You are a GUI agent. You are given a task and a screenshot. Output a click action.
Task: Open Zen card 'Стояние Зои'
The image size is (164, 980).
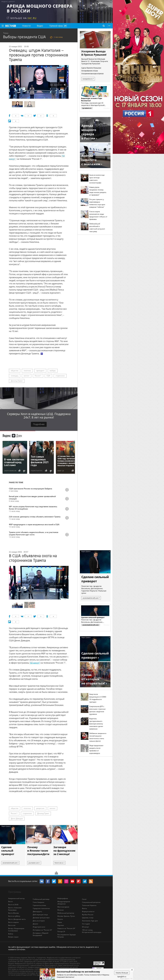tap(65, 457)
